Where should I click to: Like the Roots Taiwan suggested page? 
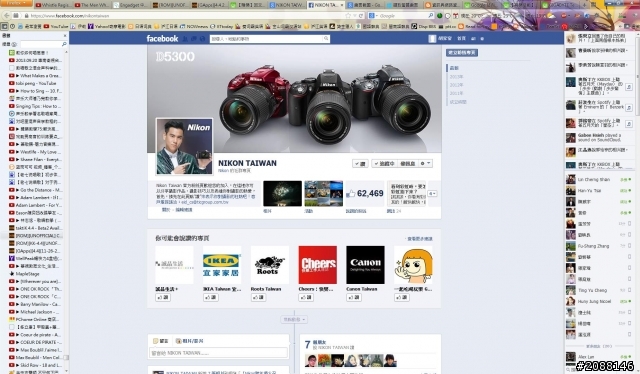click(x=258, y=298)
